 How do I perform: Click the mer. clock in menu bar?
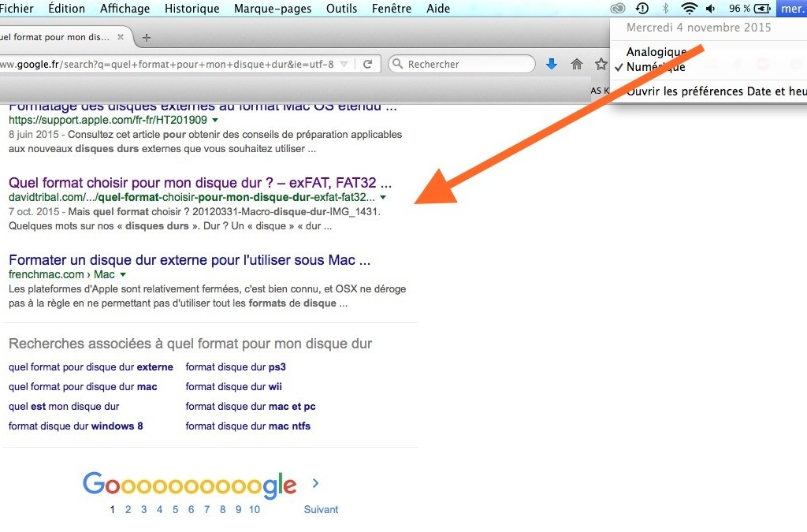(791, 8)
